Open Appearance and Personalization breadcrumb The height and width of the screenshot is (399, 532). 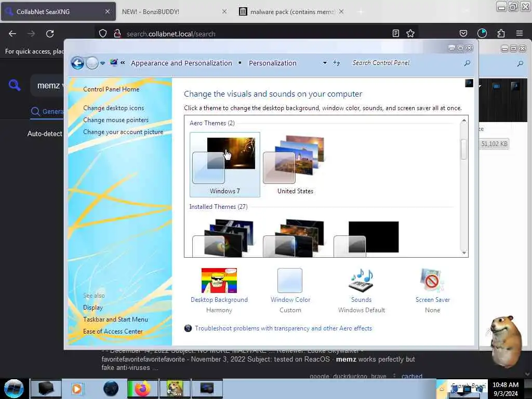(181, 63)
